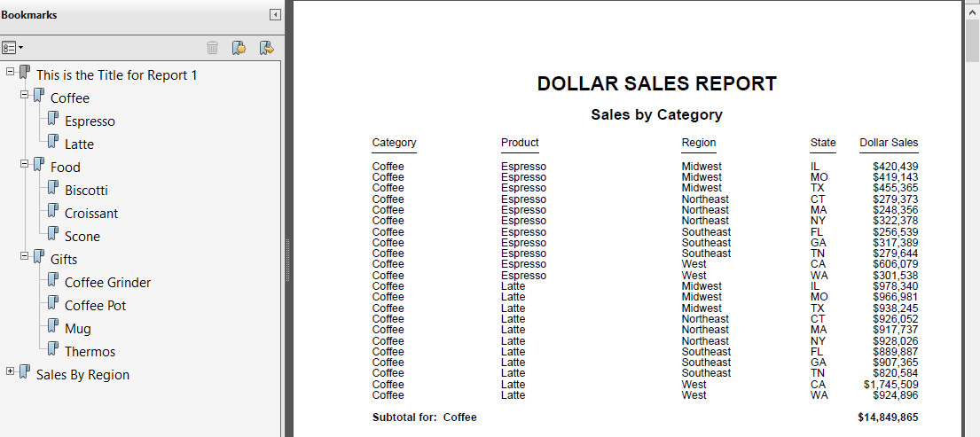Open the bookmark options dropdown menu

[x=12, y=48]
